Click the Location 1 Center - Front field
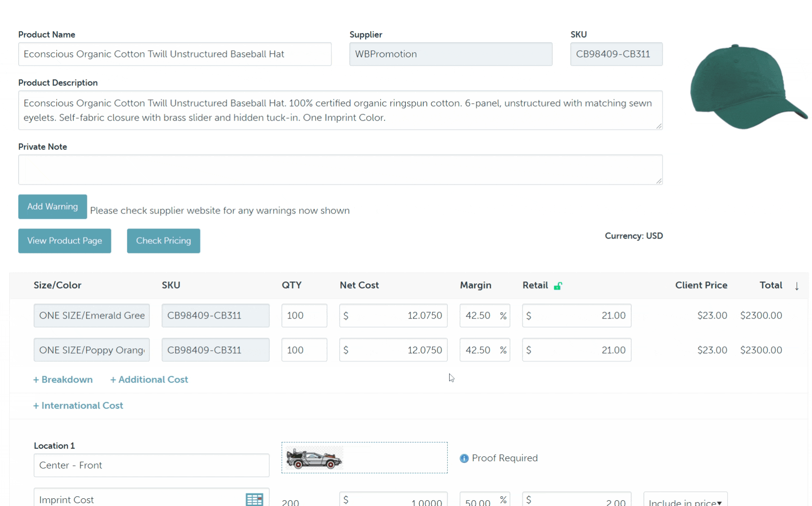Viewport: 812px width, 506px height. (x=151, y=466)
